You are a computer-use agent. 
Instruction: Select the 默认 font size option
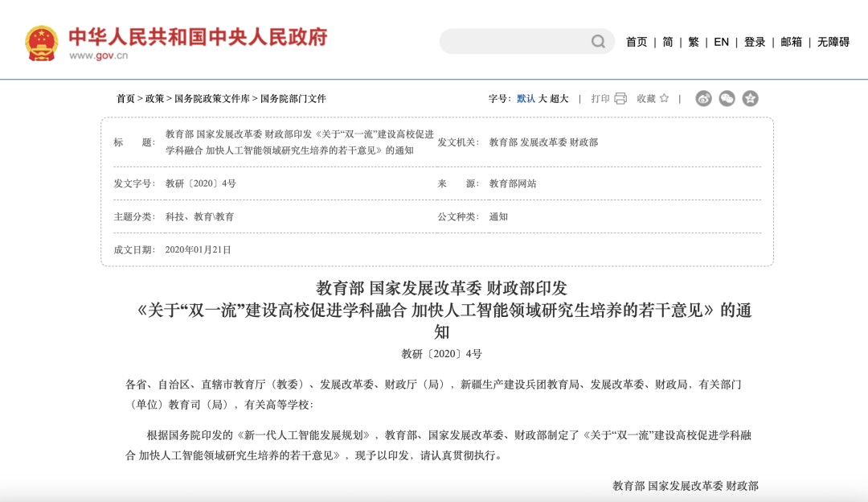526,99
